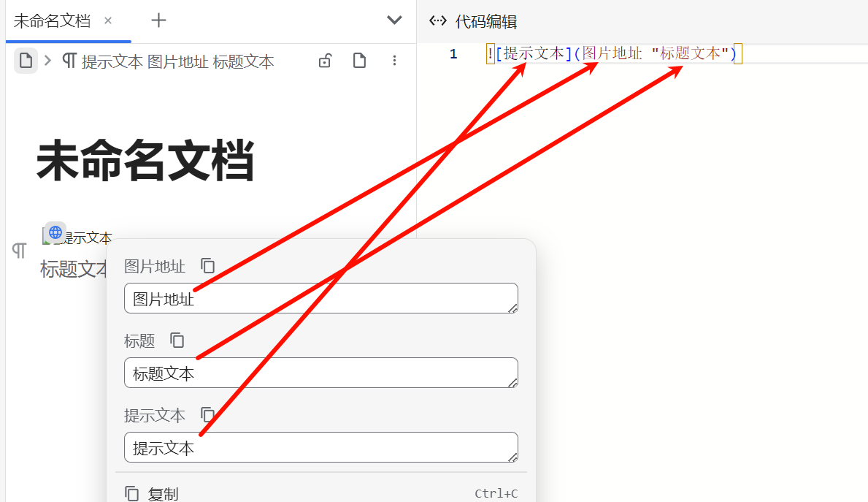
Task: Click the paragraph block icon in gutter
Action: click(20, 251)
